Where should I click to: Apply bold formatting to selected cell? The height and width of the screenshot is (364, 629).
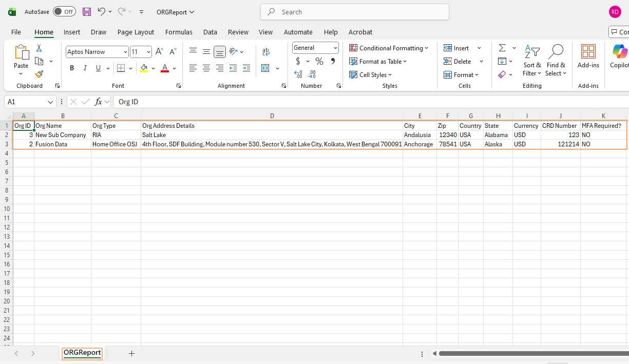tap(72, 68)
